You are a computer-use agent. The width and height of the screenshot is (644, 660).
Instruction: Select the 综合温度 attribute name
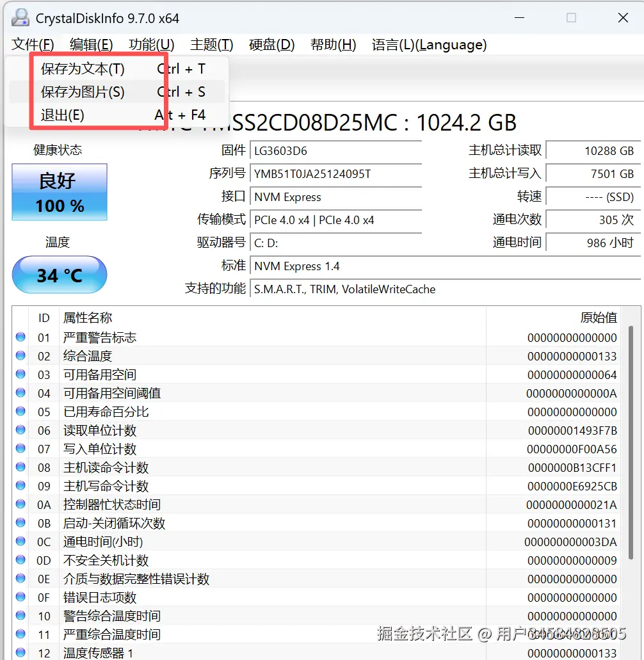click(x=88, y=356)
